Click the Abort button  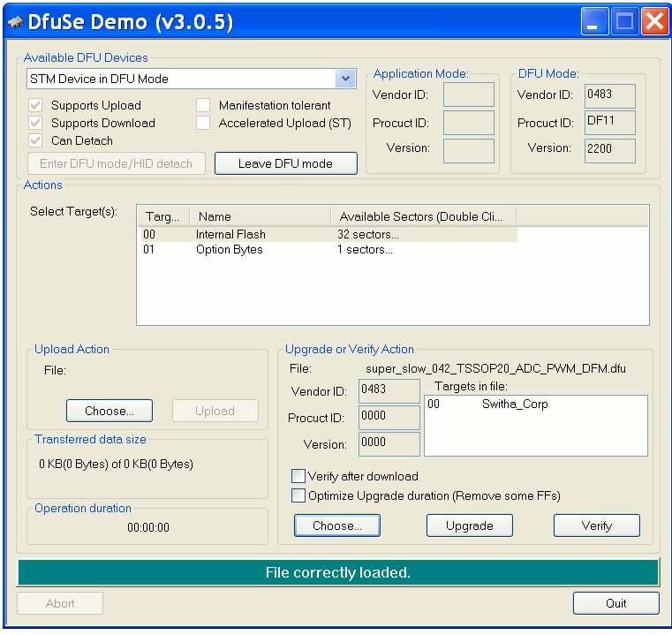pos(60,603)
